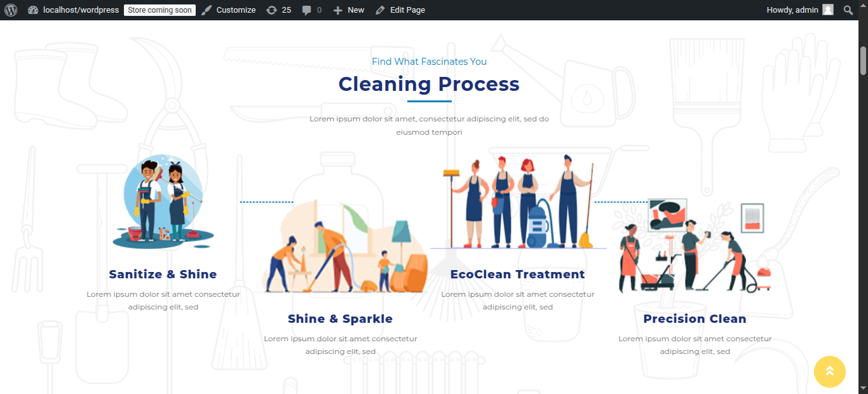The width and height of the screenshot is (868, 394).
Task: Click the yellow scroll-to-top button
Action: (x=829, y=371)
